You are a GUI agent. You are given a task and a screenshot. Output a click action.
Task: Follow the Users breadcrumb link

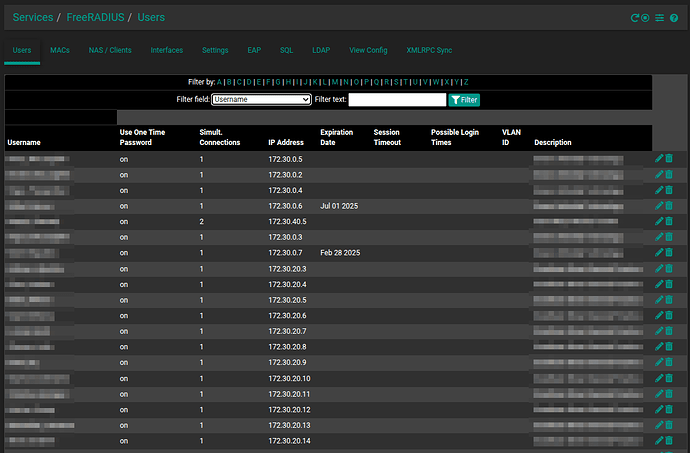(x=151, y=18)
